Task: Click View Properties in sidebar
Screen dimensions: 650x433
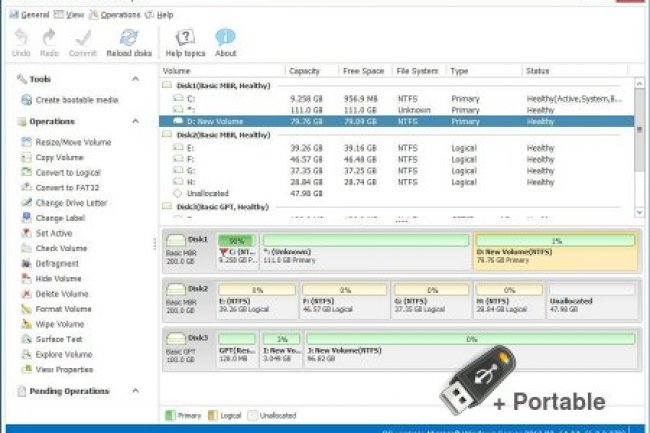Action: point(65,369)
